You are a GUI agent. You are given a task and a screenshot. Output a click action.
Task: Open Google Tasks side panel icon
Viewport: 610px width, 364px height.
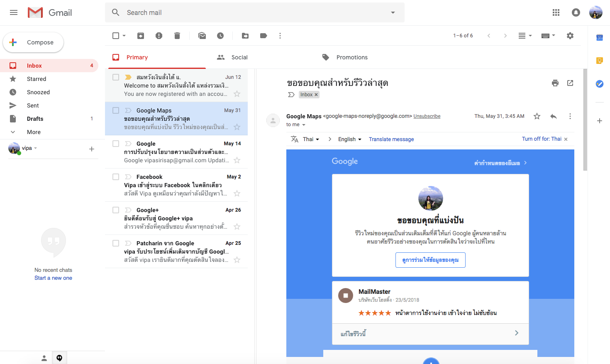pos(600,84)
